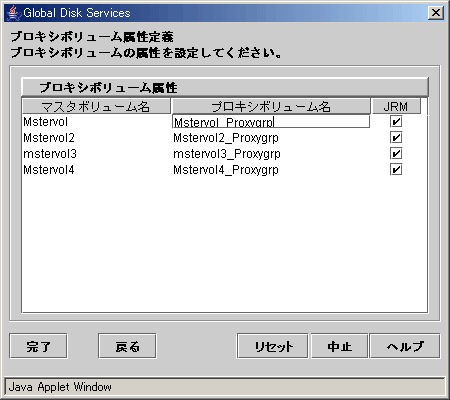
Task: Edit the Mstervol_Proxygrp name field
Action: (271, 122)
